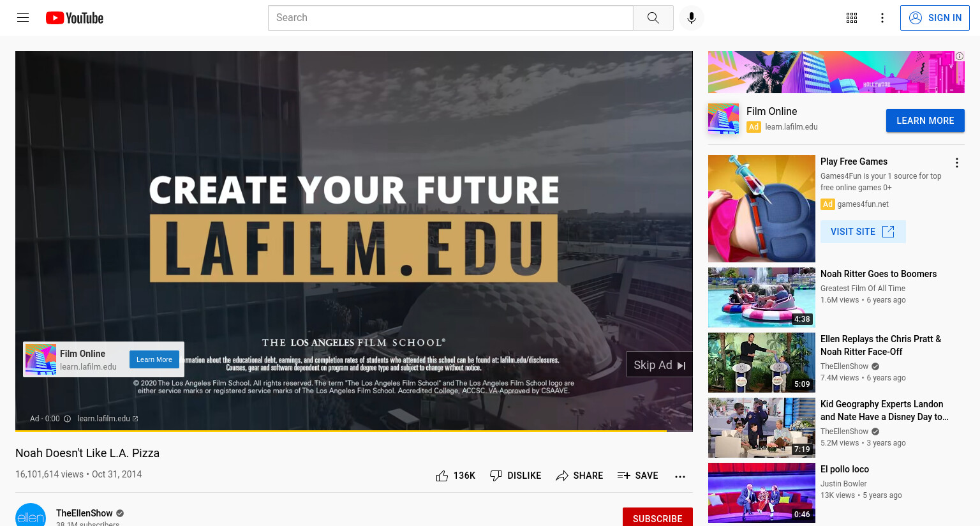This screenshot has width=980, height=526.
Task: Open ad info icon on Hollywood banner
Action: coord(960,56)
